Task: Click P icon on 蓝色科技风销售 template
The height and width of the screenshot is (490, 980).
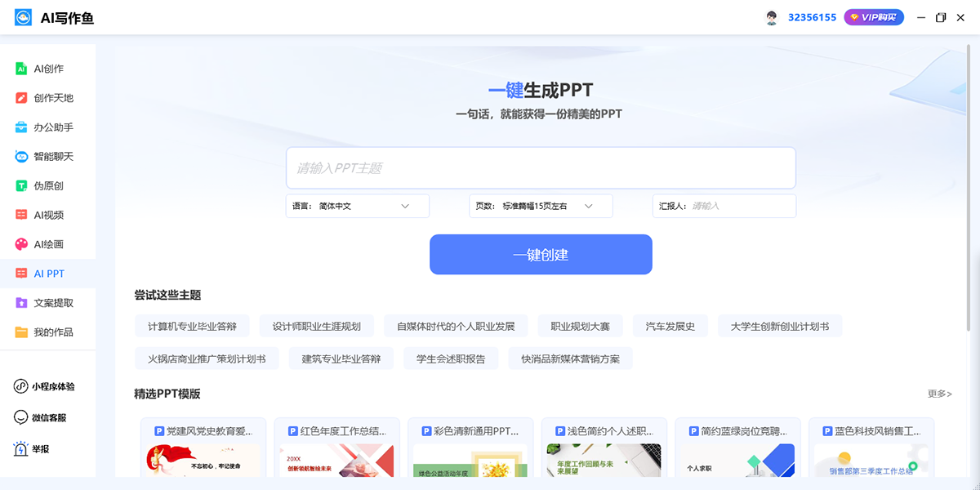Action: 827,430
